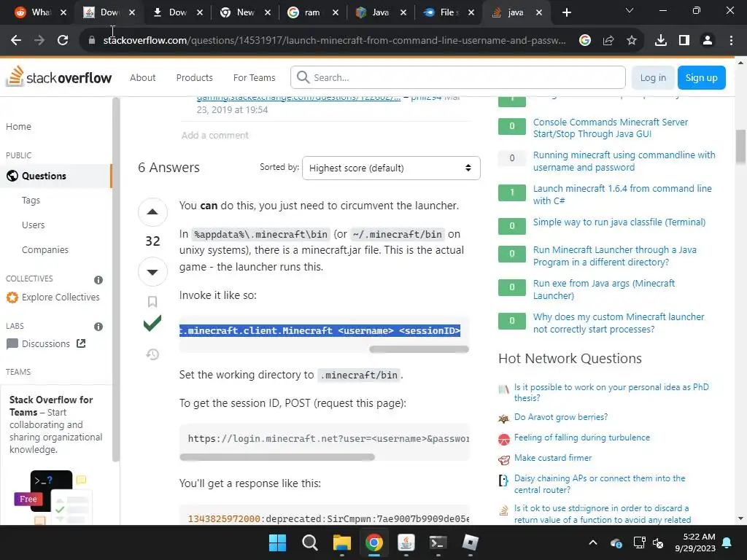Open 'Make custard firmer' question
The image size is (747, 560).
[553, 458]
